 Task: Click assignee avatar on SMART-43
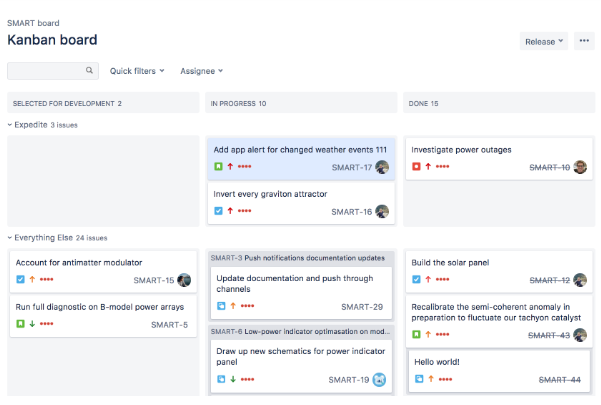(x=580, y=335)
